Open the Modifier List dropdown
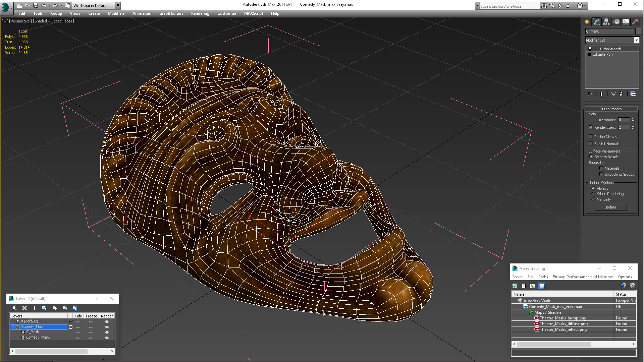 coord(636,40)
